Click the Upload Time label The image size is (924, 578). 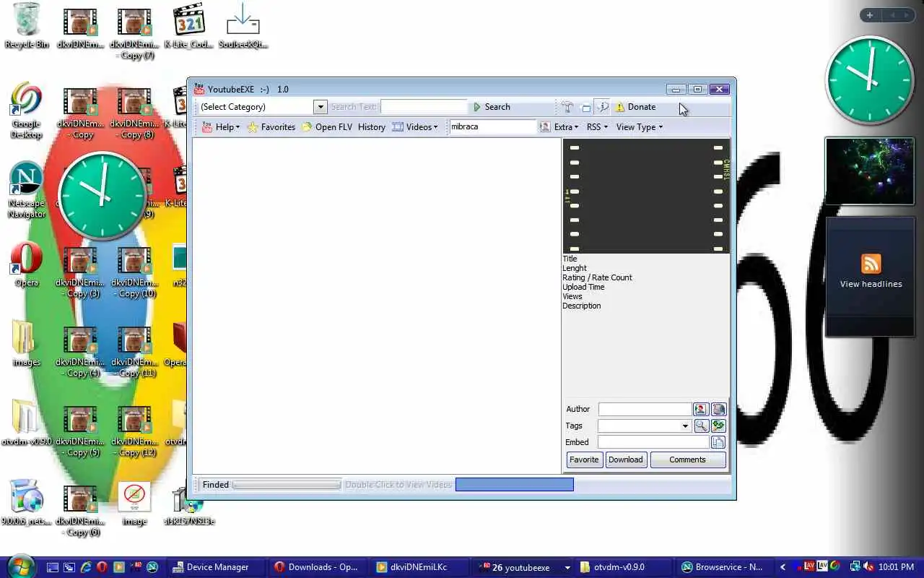[x=583, y=287]
